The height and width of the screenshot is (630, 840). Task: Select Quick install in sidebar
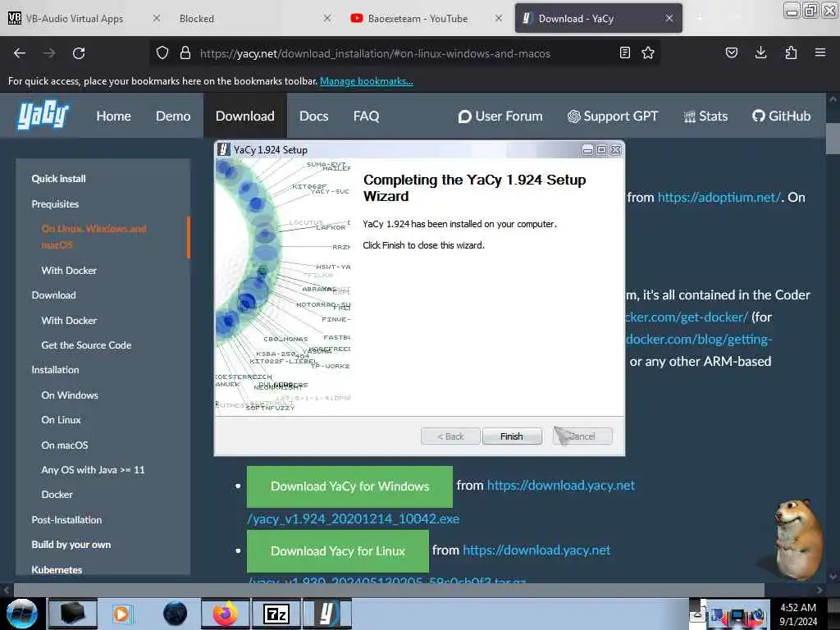coord(58,179)
